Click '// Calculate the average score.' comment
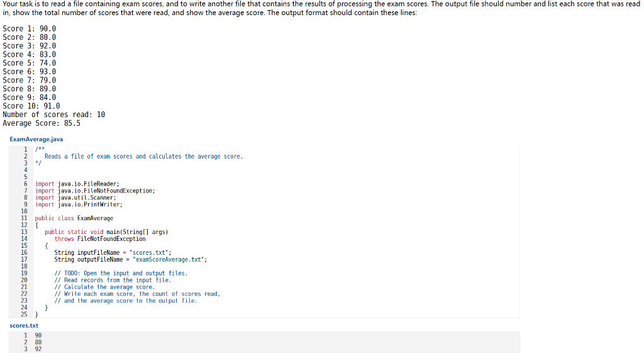This screenshot has height=353, width=644. click(x=104, y=287)
